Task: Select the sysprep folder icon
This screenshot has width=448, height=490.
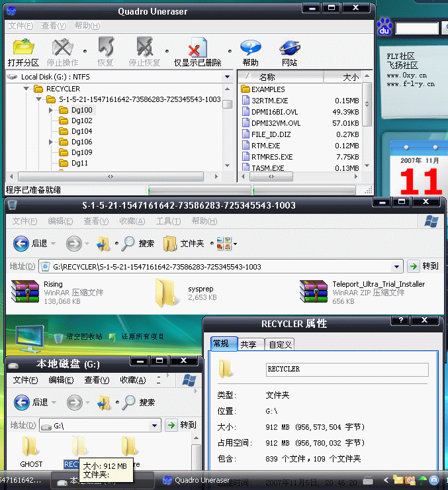Action: click(x=167, y=293)
